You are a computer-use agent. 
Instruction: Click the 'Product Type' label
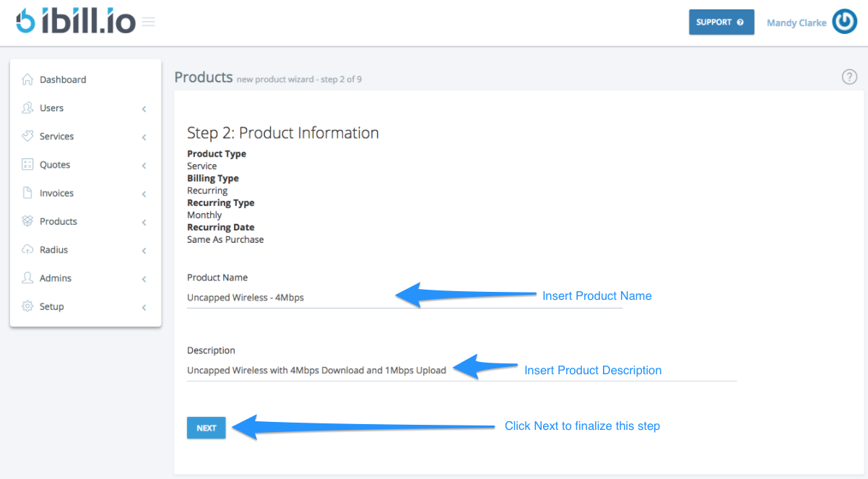pyautogui.click(x=217, y=154)
